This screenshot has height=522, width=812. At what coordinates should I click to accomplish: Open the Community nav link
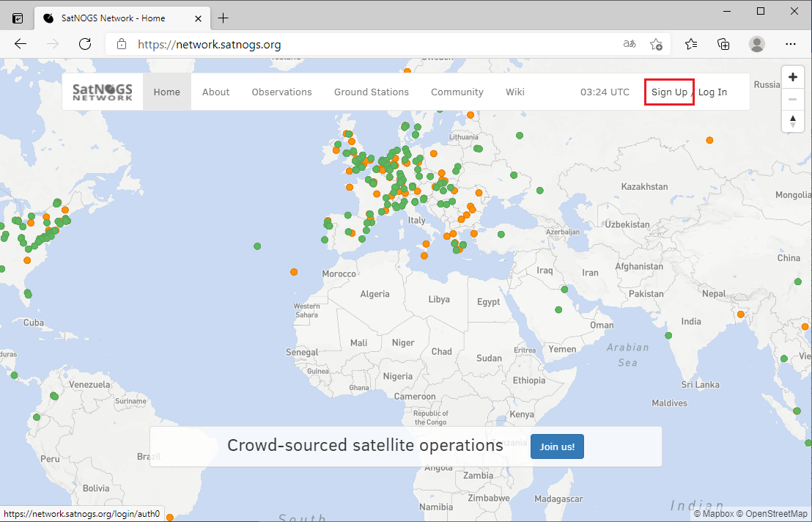457,92
